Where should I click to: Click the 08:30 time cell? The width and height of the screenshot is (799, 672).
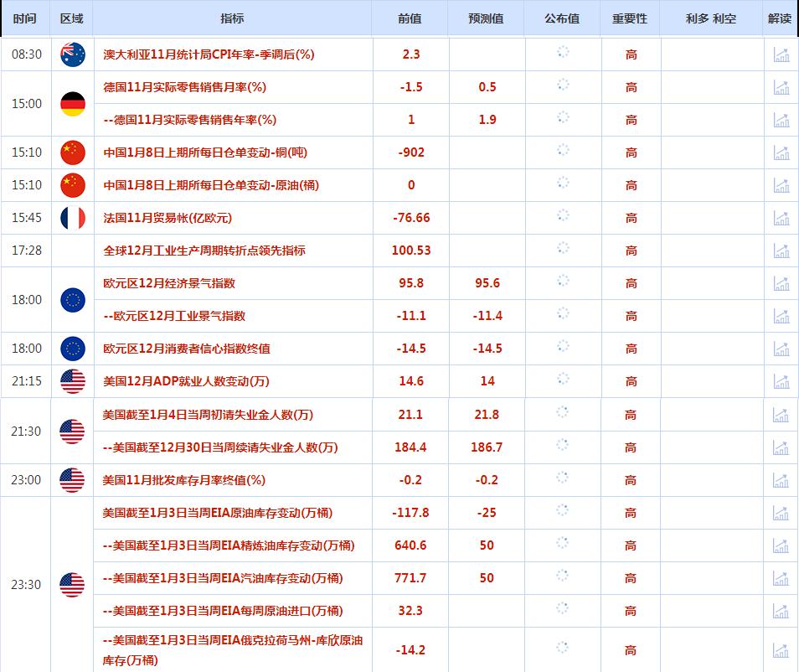[27, 54]
